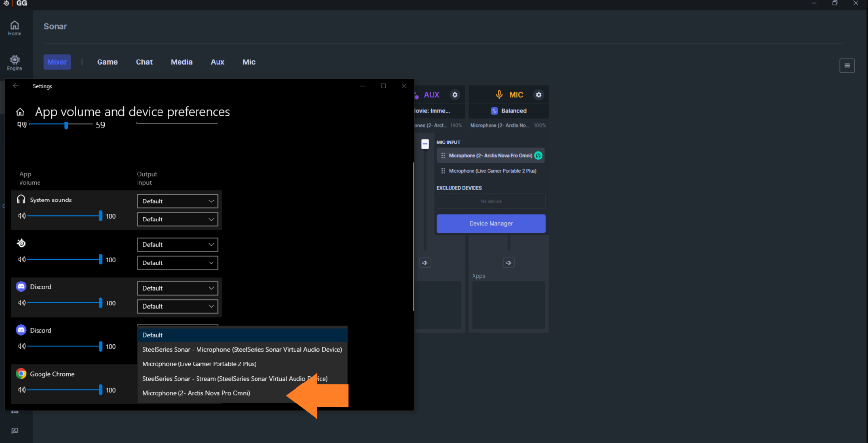
Task: Open AUX channel gear settings
Action: click(x=455, y=95)
